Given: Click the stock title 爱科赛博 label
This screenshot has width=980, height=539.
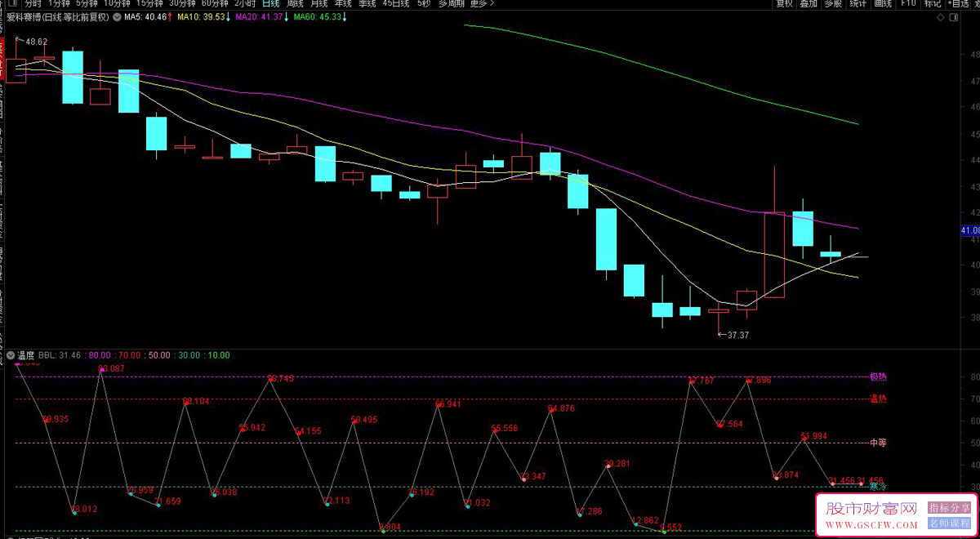Looking at the screenshot, I should [24, 17].
